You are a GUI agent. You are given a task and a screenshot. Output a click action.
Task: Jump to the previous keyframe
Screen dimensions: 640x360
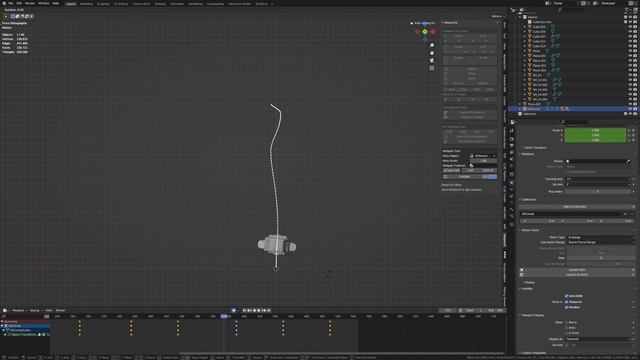[x=249, y=311]
